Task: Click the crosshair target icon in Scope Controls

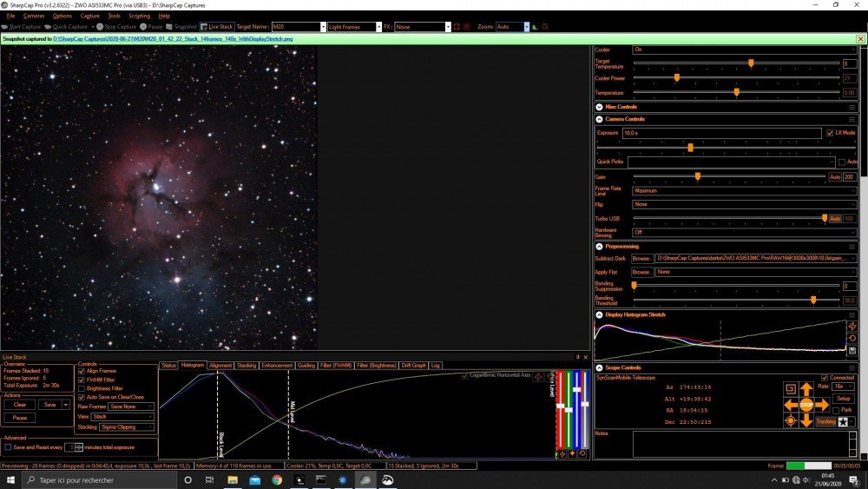Action: click(x=791, y=421)
